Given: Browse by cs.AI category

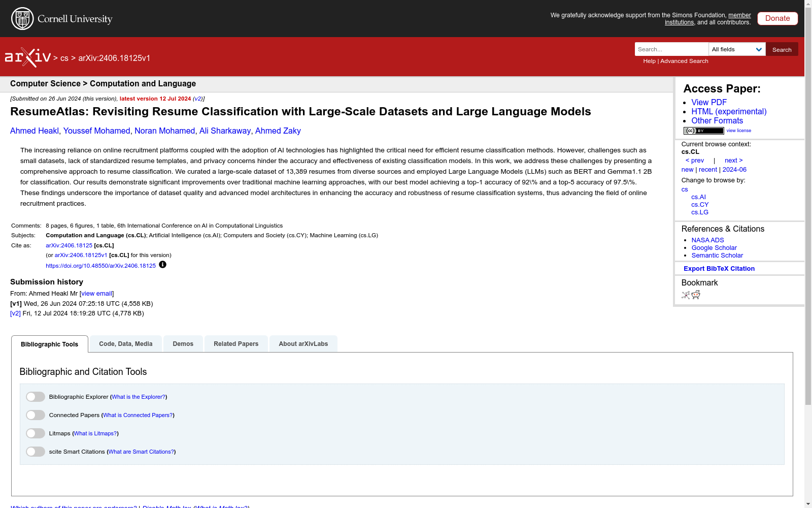Looking at the screenshot, I should [x=698, y=197].
